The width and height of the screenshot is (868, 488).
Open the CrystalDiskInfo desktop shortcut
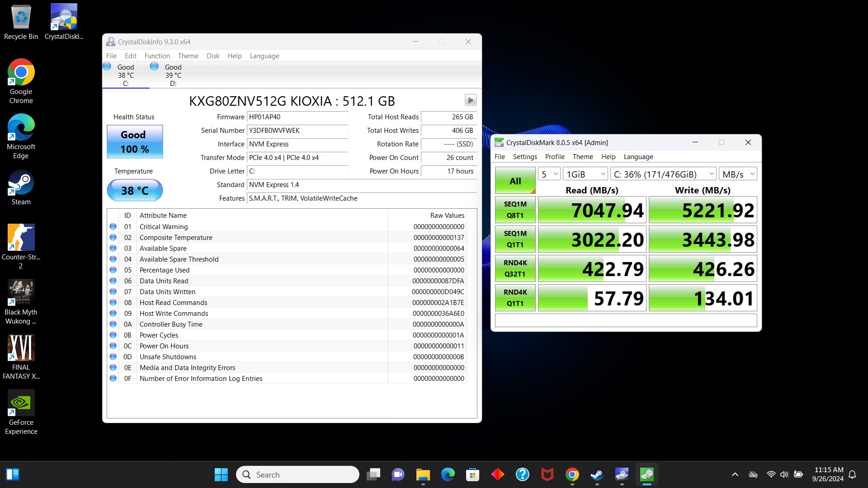[64, 22]
